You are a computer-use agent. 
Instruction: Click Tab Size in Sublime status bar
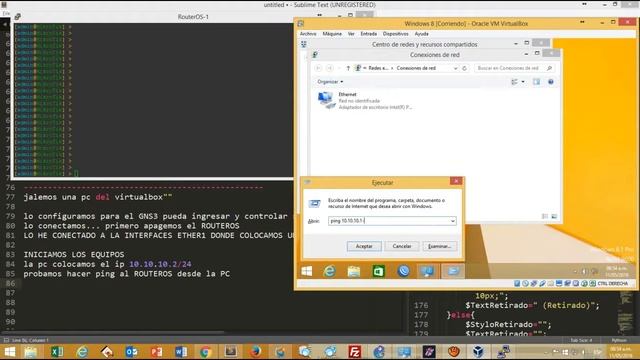pos(580,340)
